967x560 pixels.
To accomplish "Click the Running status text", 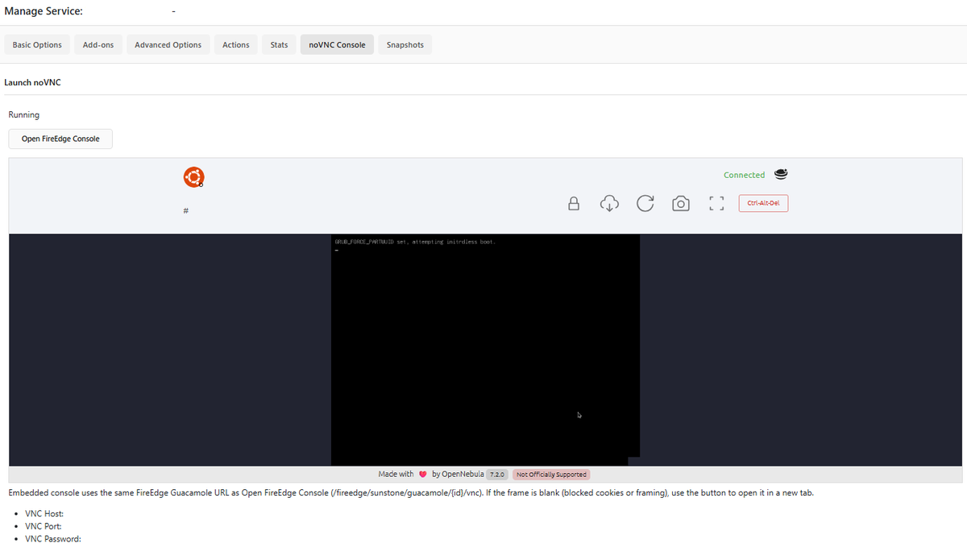I will point(23,114).
